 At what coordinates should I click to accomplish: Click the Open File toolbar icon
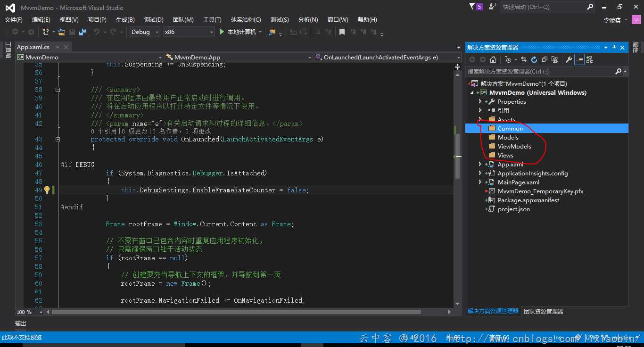61,32
